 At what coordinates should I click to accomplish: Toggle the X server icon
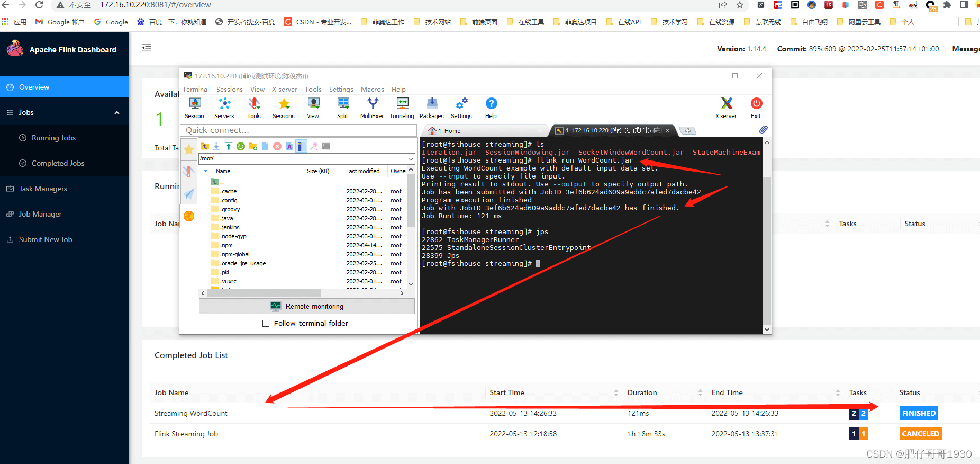[x=727, y=108]
